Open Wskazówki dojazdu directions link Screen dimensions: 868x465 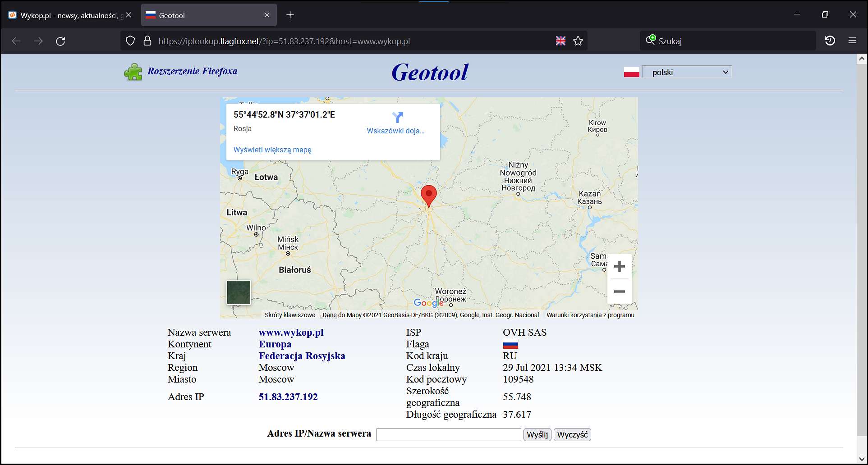[x=395, y=131]
